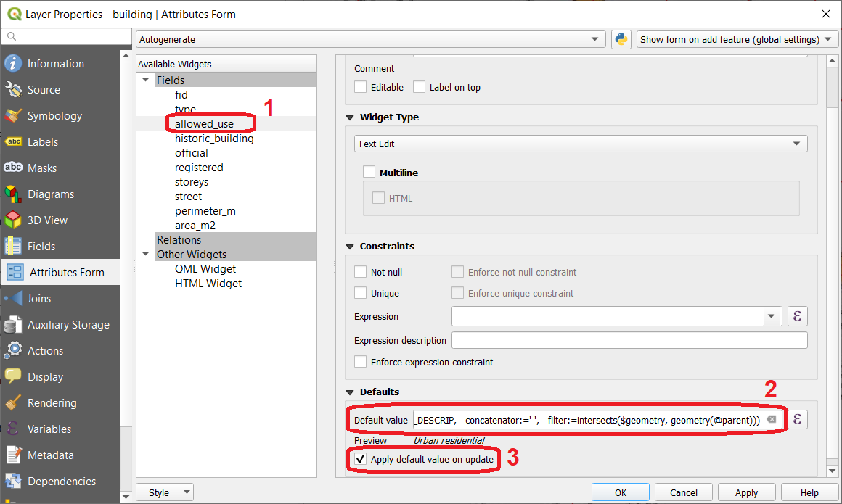Open Display speech bubble icon
This screenshot has height=504, width=842.
point(13,376)
